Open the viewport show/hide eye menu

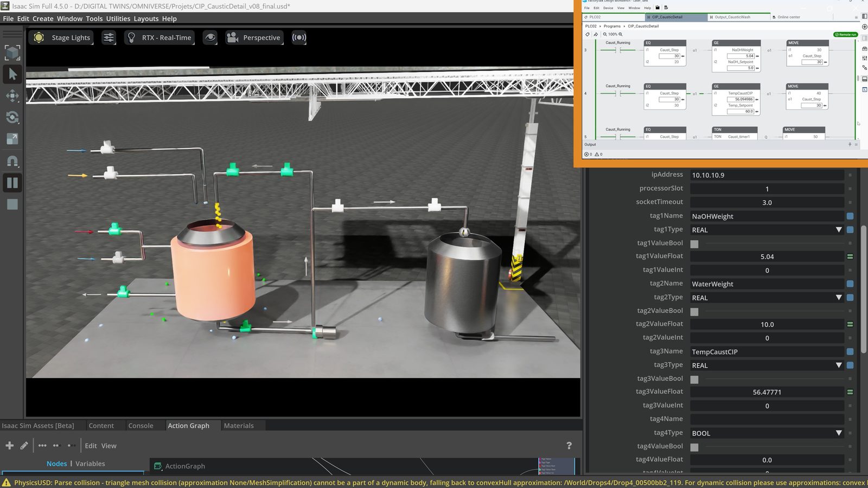pyautogui.click(x=210, y=37)
